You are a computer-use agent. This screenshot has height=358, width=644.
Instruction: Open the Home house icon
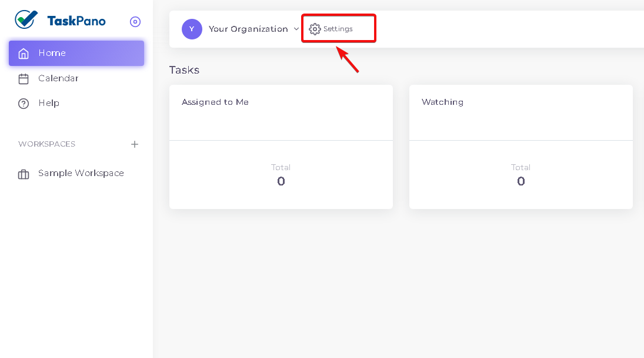24,54
